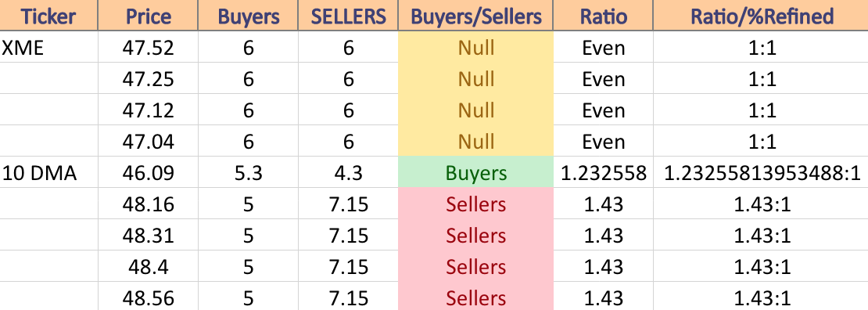
Task: Click the Ratio/%Refined header cell
Action: click(x=761, y=16)
